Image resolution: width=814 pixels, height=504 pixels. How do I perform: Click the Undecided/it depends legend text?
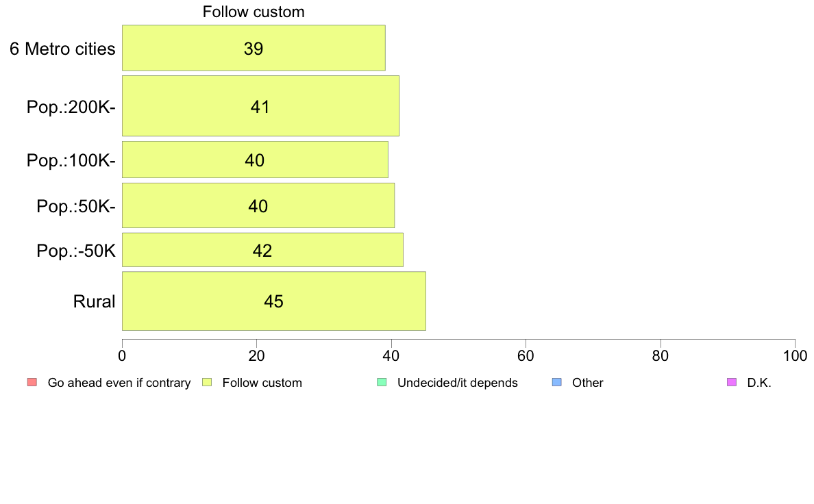point(457,383)
